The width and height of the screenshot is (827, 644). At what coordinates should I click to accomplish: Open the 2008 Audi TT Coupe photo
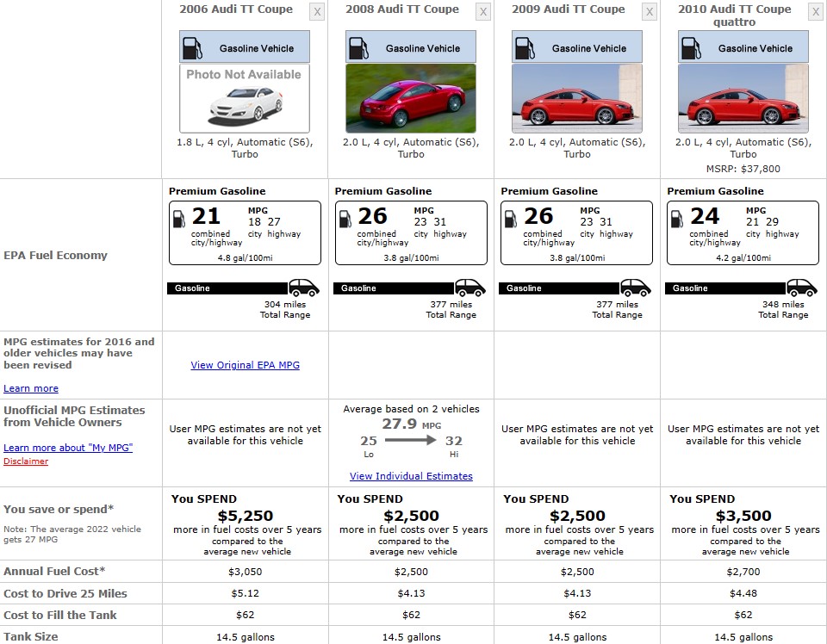[411, 98]
